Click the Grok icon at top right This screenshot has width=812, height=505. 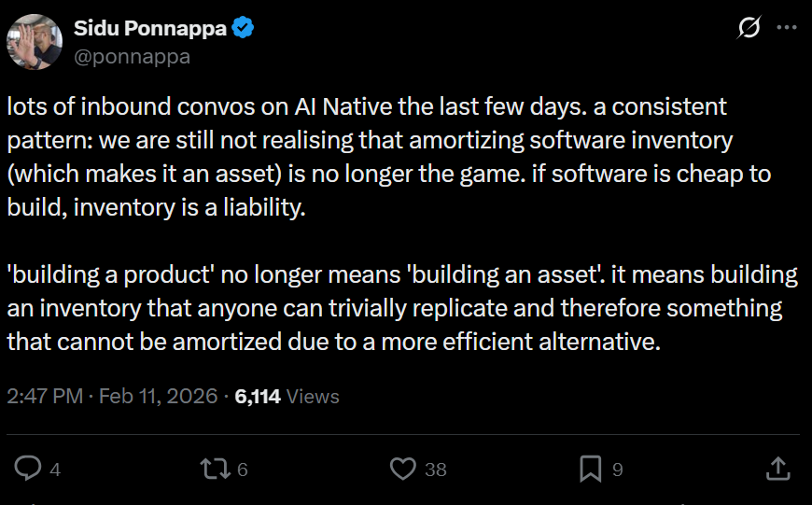(x=749, y=30)
